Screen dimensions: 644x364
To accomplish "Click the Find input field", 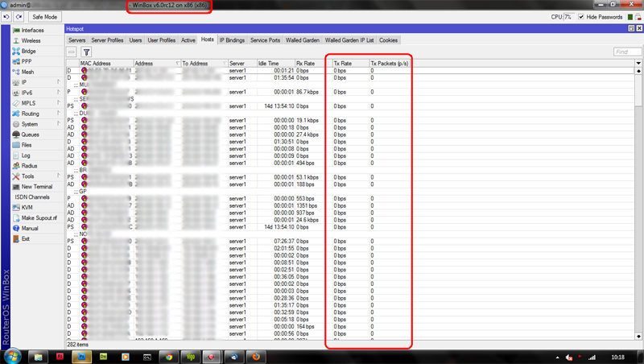I will tap(627, 52).
